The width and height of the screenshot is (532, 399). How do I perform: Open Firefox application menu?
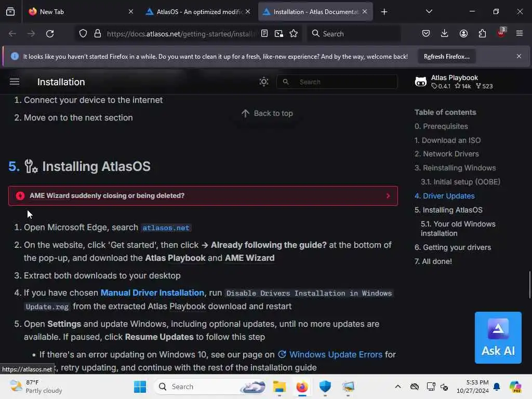click(x=520, y=34)
